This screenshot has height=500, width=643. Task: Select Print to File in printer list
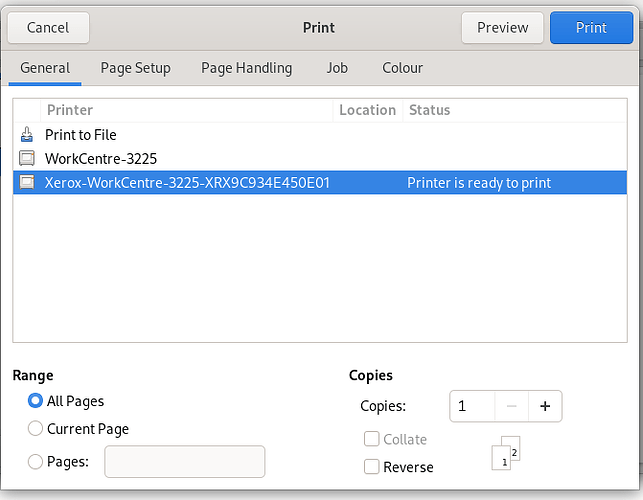[320, 135]
